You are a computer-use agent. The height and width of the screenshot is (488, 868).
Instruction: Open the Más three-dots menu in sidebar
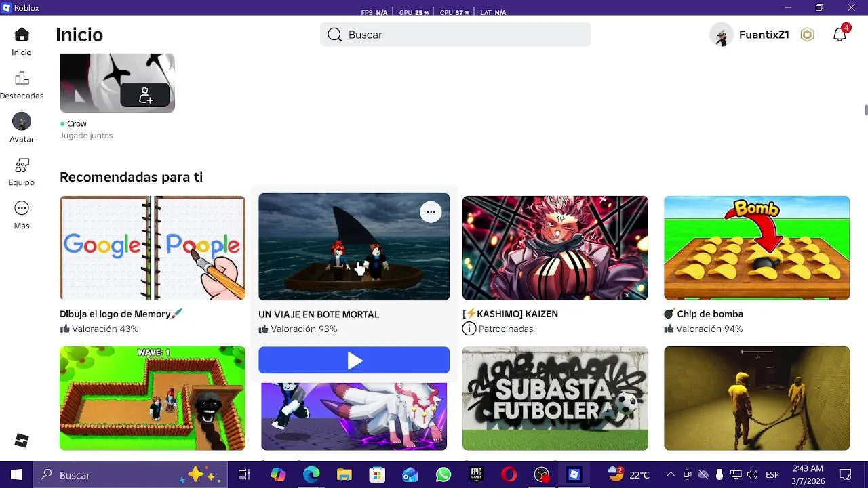[x=22, y=208]
